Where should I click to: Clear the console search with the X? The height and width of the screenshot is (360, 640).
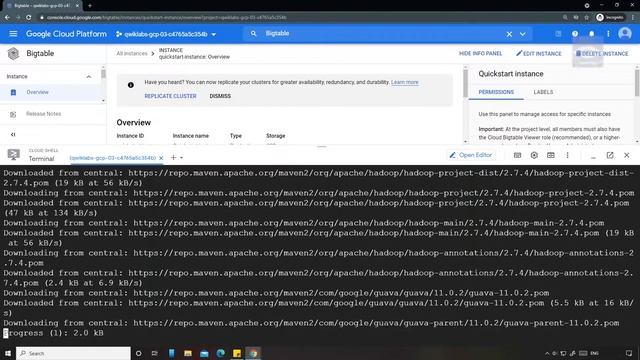509,34
